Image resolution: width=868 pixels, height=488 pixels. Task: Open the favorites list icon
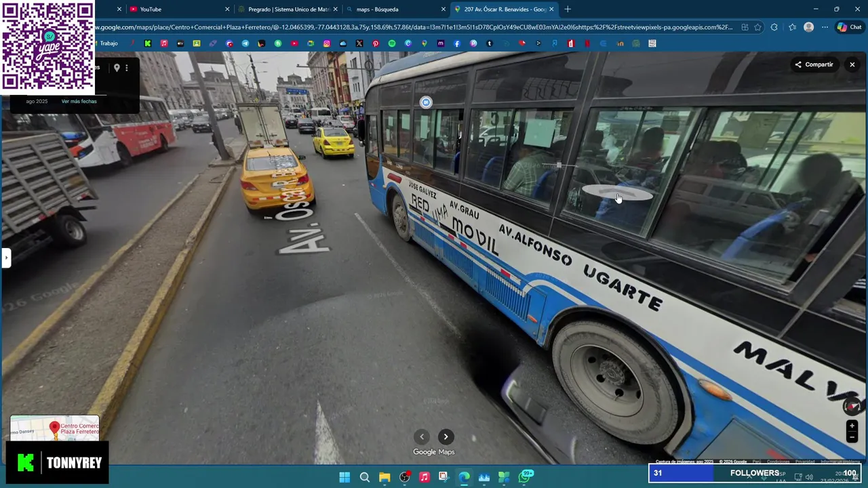coord(792,27)
